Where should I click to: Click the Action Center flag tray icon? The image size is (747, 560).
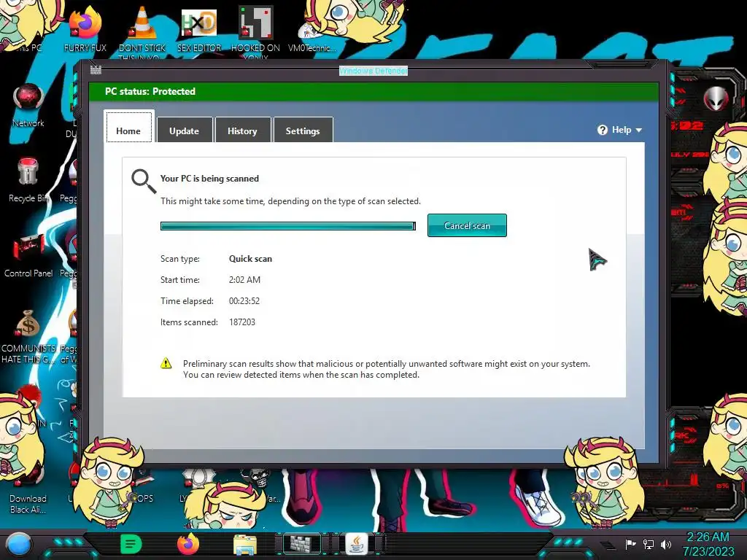click(631, 544)
